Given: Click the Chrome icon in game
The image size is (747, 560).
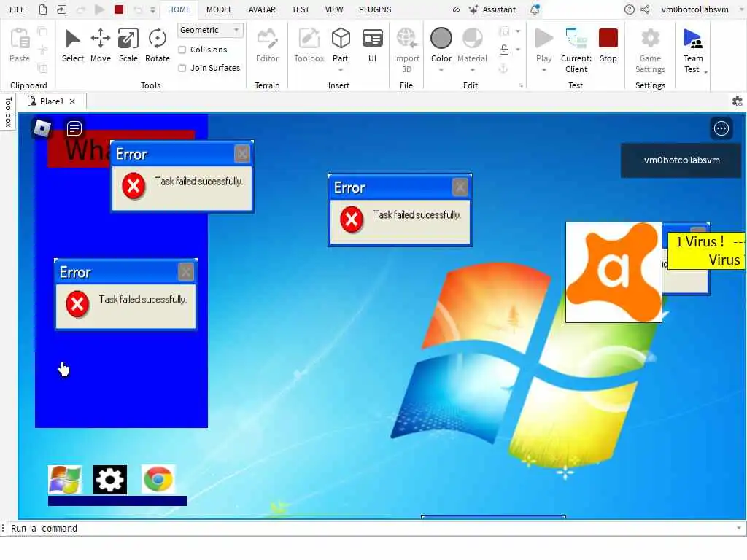Looking at the screenshot, I should point(158,480).
